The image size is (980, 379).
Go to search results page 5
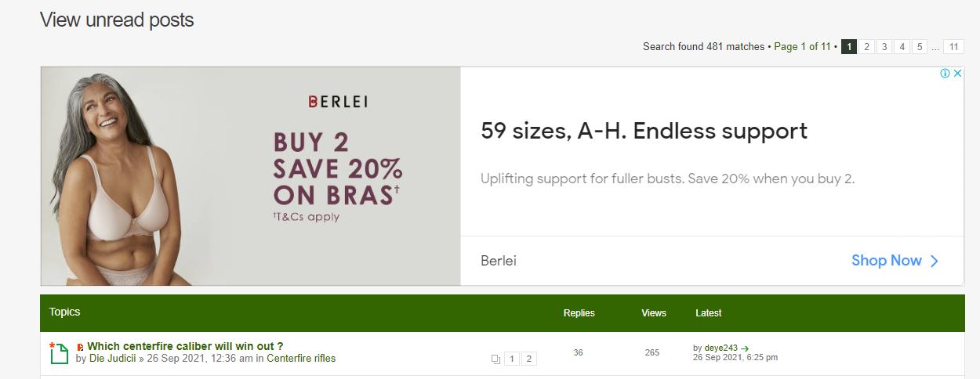pyautogui.click(x=920, y=47)
